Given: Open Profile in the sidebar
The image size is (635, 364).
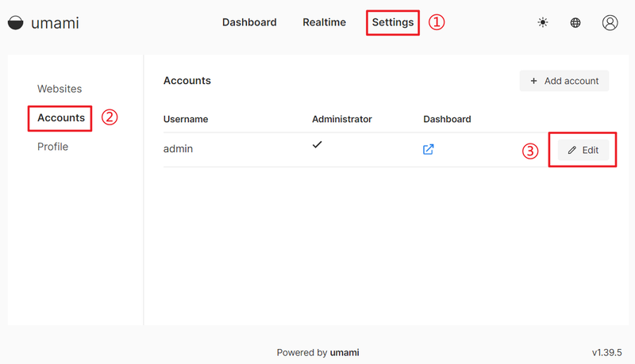Looking at the screenshot, I should tap(52, 147).
